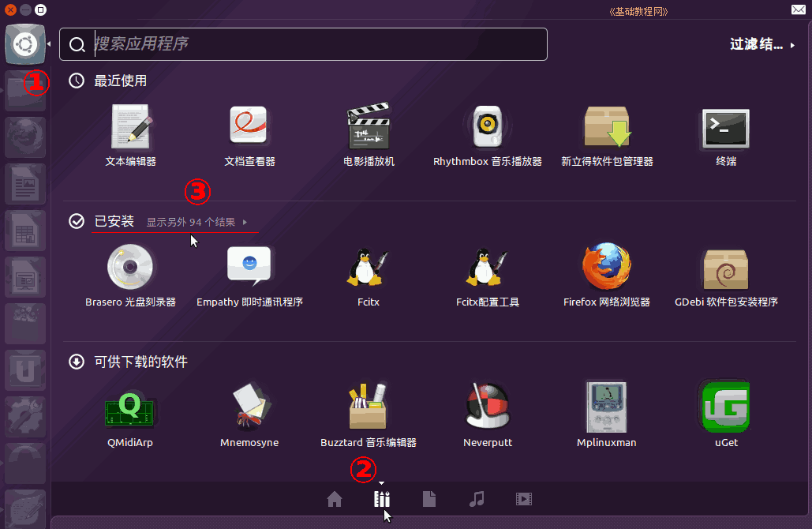This screenshot has width=812, height=529.
Task: Click the mail envelope indicator
Action: click(798, 9)
